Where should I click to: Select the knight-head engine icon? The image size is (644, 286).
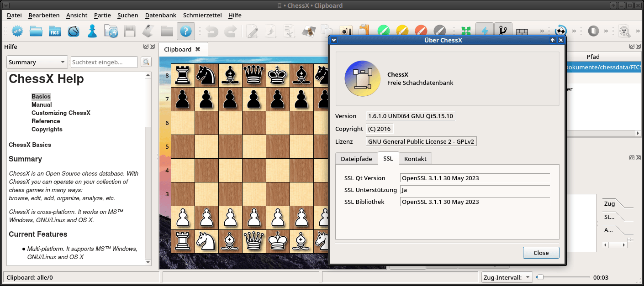73,31
